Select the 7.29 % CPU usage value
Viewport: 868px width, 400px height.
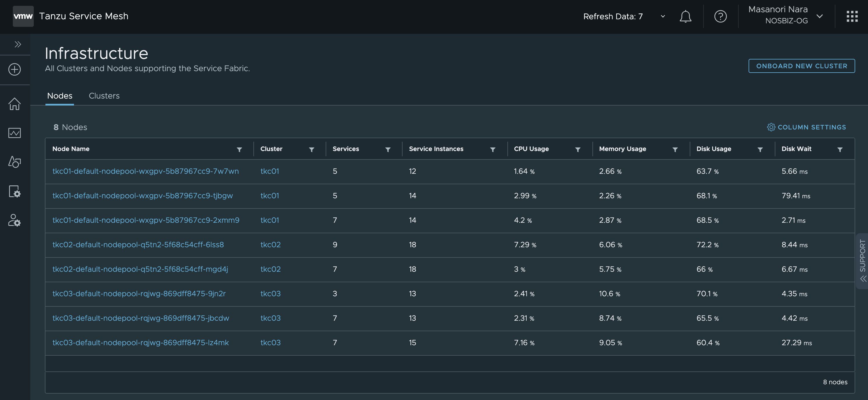tap(525, 245)
